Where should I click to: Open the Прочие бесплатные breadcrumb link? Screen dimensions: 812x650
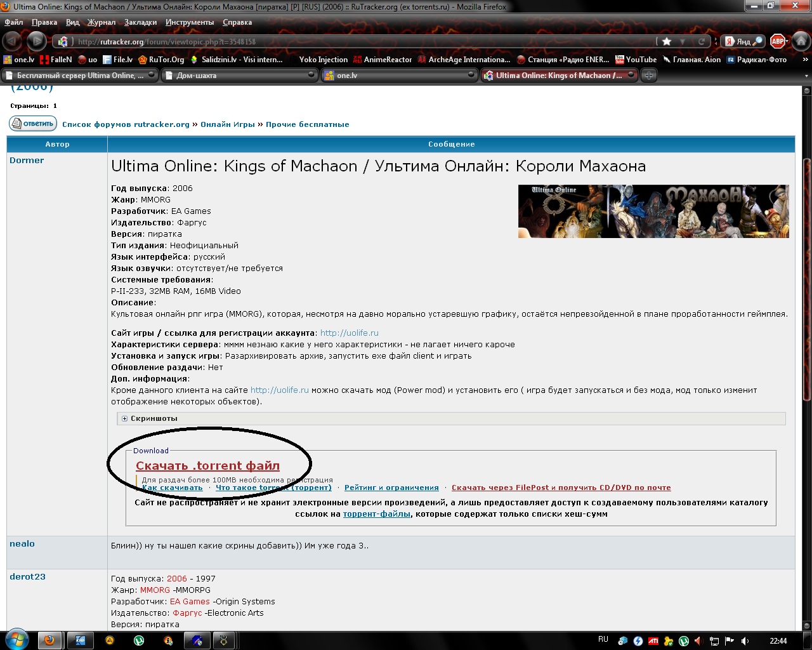(x=308, y=124)
